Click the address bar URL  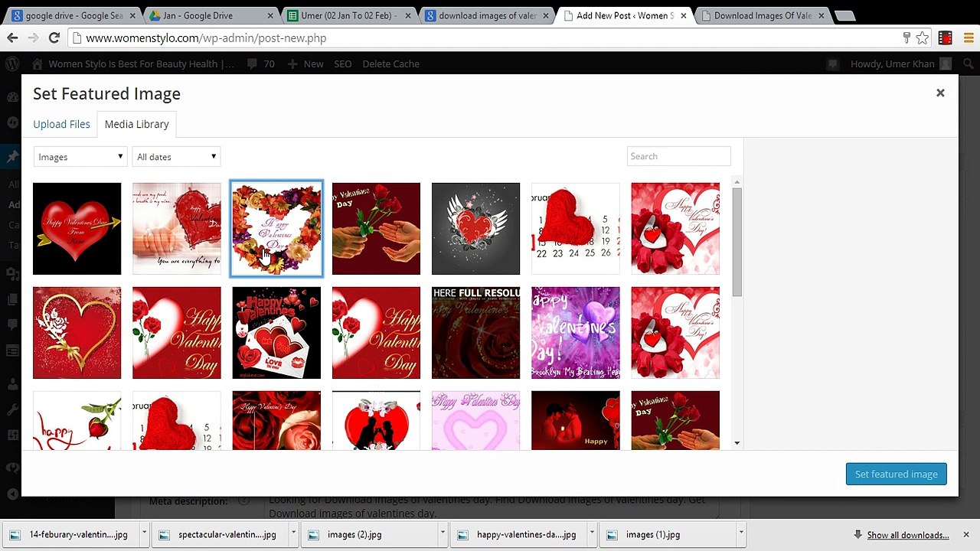206,37
